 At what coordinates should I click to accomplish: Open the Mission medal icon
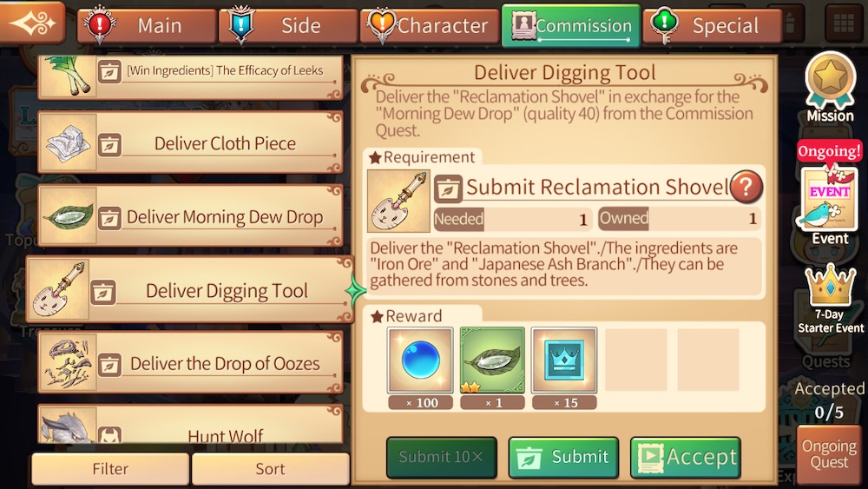pyautogui.click(x=829, y=86)
